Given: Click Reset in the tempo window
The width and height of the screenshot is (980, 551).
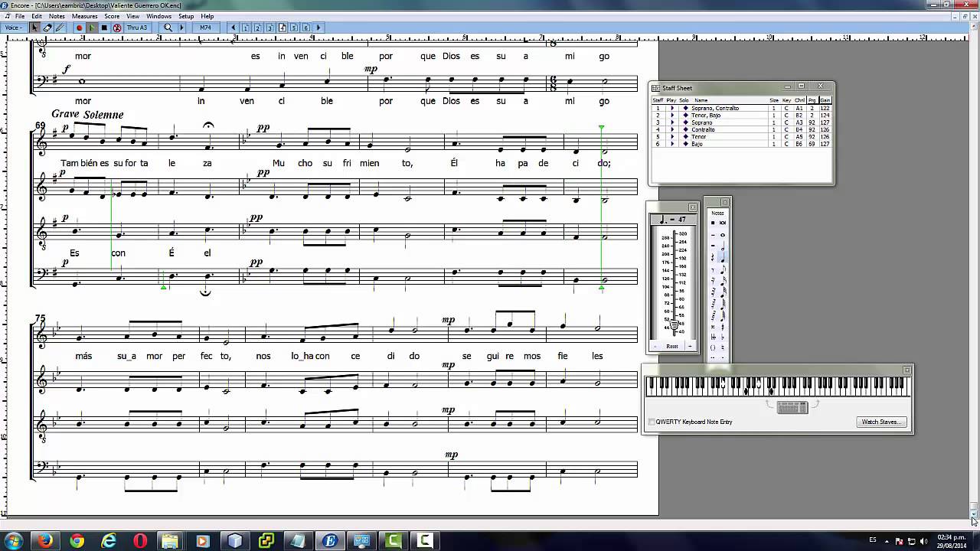Looking at the screenshot, I should (x=672, y=346).
